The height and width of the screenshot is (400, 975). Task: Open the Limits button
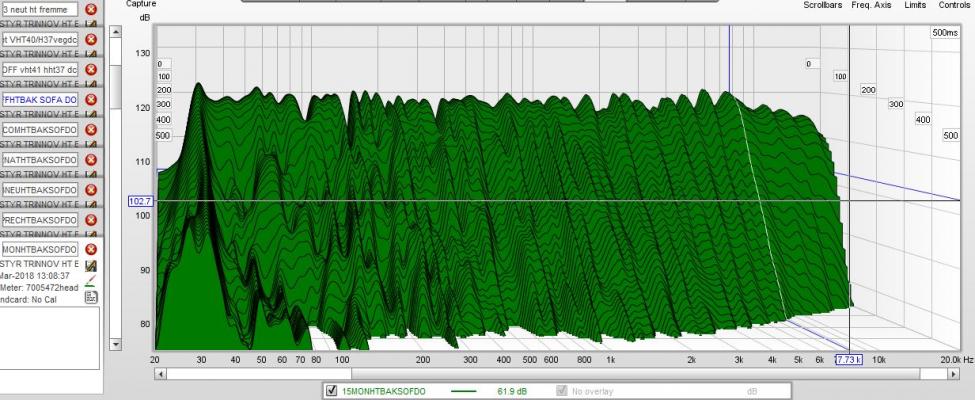[x=915, y=5]
